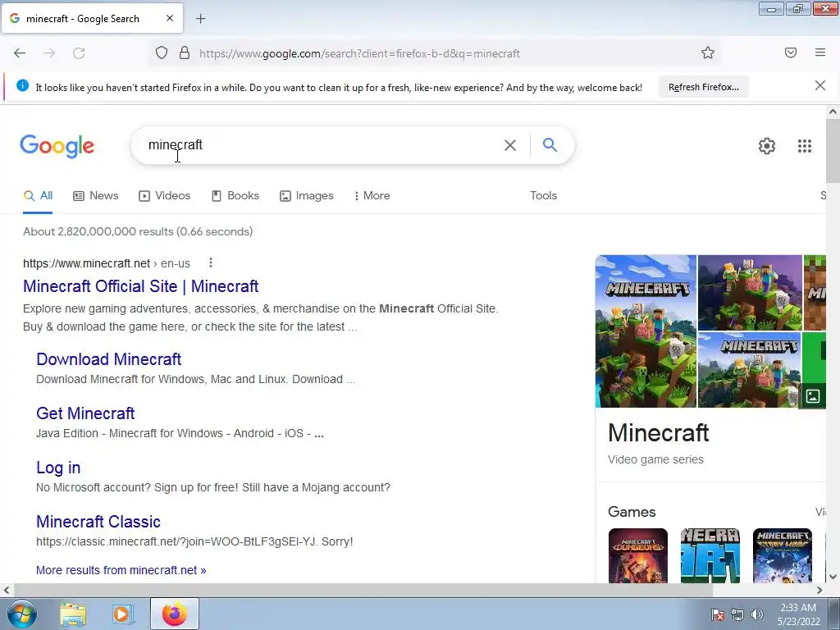Open the Google apps grid

point(804,146)
